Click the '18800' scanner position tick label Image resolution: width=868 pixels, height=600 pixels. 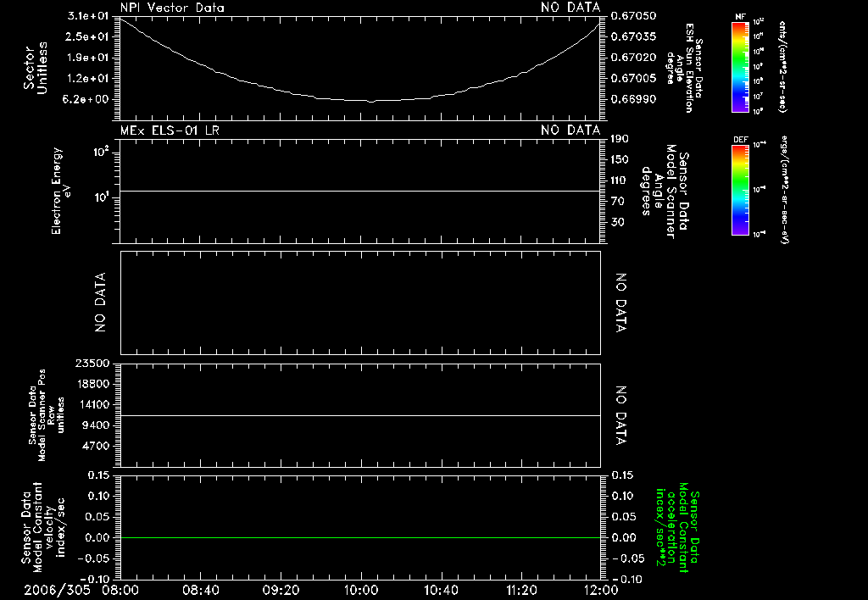[92, 384]
